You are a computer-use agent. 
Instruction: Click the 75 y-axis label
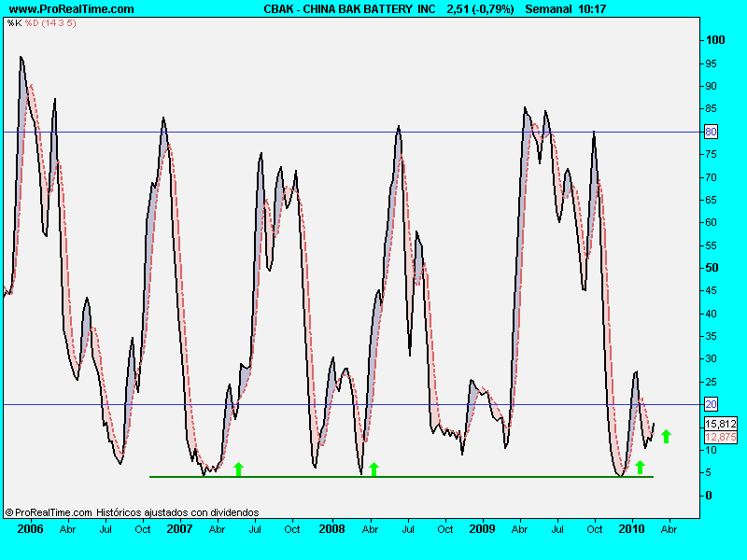coord(711,154)
